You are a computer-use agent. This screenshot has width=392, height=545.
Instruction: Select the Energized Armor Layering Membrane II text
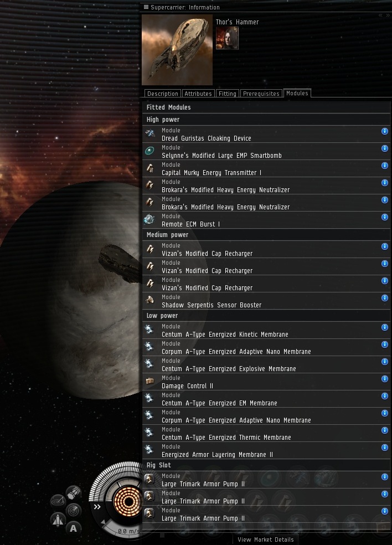[218, 455]
